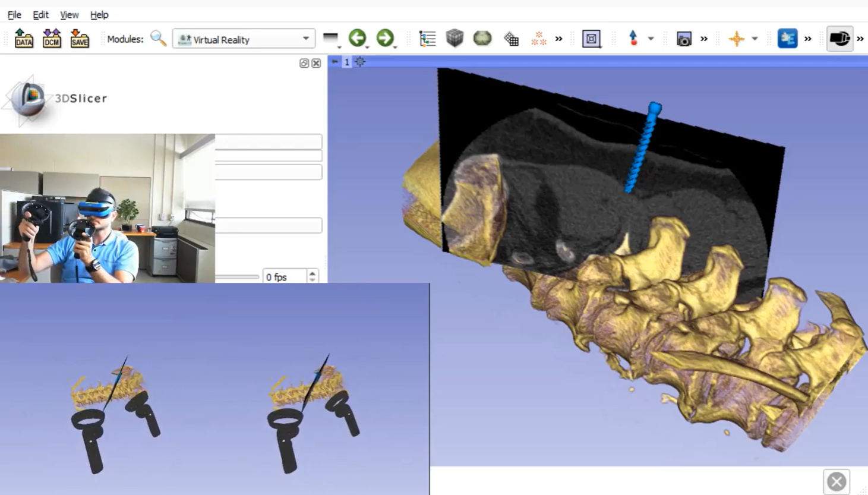Click the module search magnifier icon
Screen dimensions: 868x495
point(158,39)
